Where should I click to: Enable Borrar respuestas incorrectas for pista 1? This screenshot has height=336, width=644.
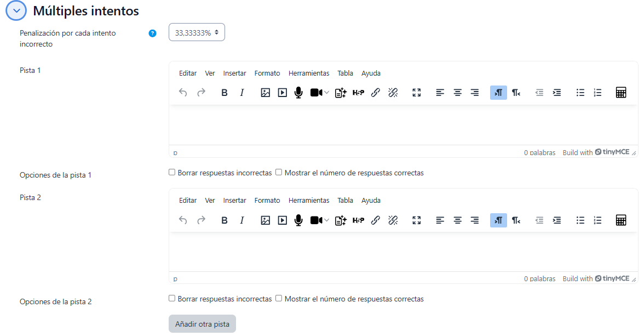[172, 172]
